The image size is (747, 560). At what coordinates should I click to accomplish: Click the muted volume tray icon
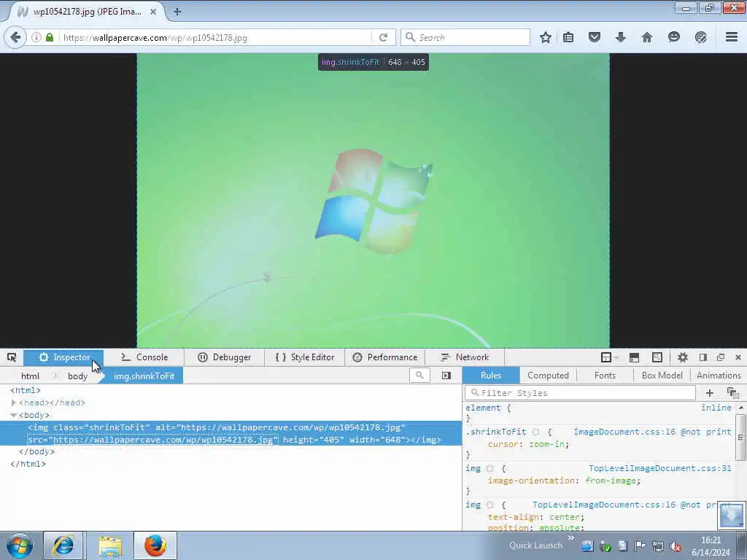pyautogui.click(x=676, y=546)
